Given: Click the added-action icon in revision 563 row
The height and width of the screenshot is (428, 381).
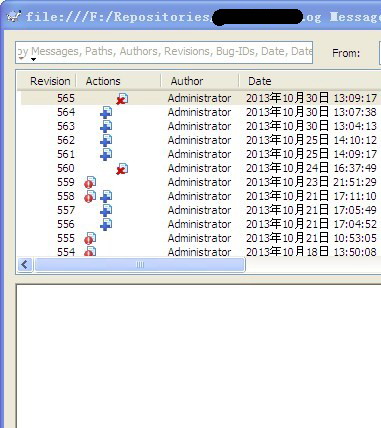Looking at the screenshot, I should (106, 127).
